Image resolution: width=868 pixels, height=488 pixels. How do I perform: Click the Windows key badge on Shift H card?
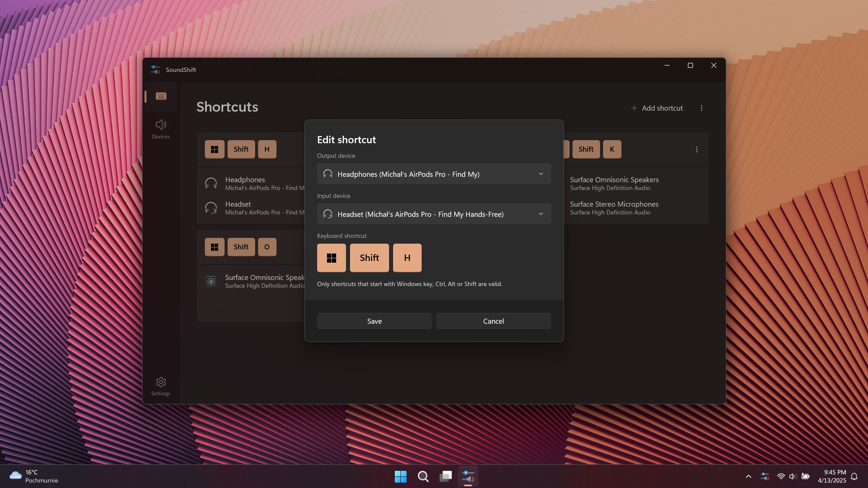tap(214, 149)
